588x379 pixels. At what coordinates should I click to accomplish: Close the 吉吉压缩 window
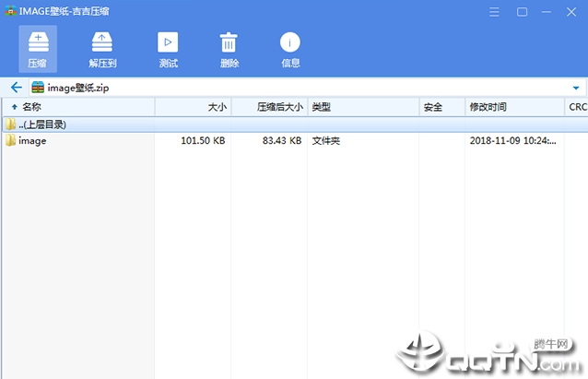click(571, 12)
